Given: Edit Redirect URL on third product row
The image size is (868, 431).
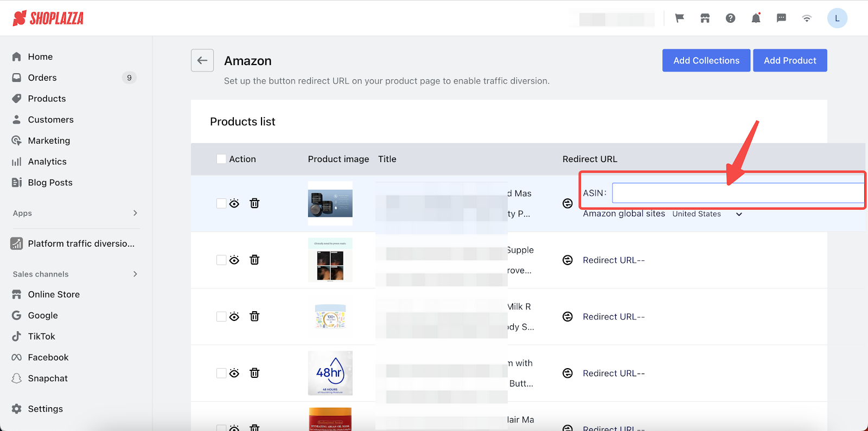Looking at the screenshot, I should (x=614, y=317).
